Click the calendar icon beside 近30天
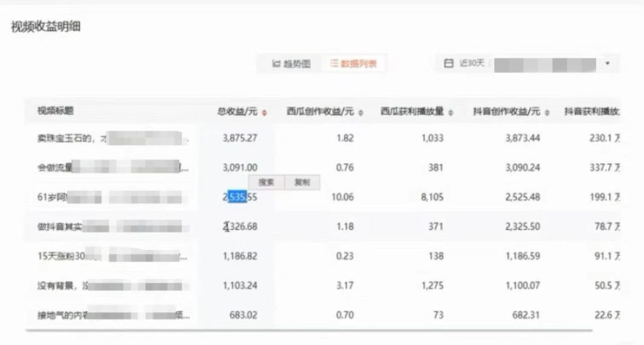The height and width of the screenshot is (345, 644). 448,63
